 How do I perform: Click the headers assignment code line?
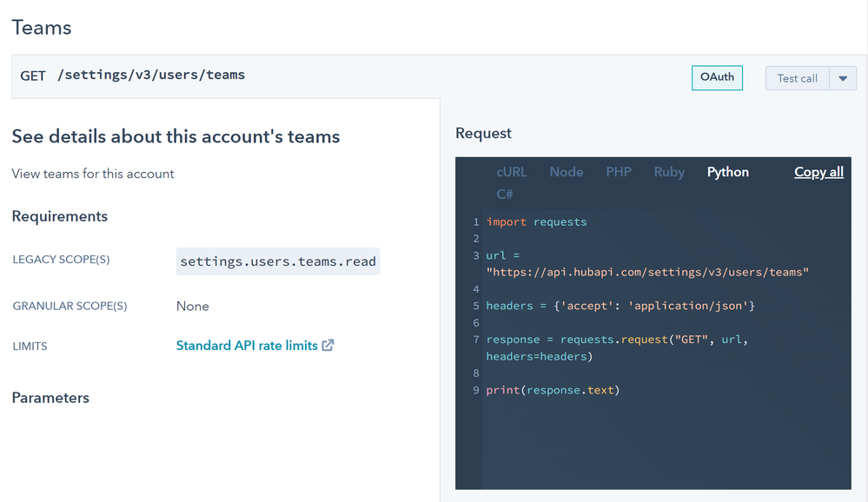620,306
